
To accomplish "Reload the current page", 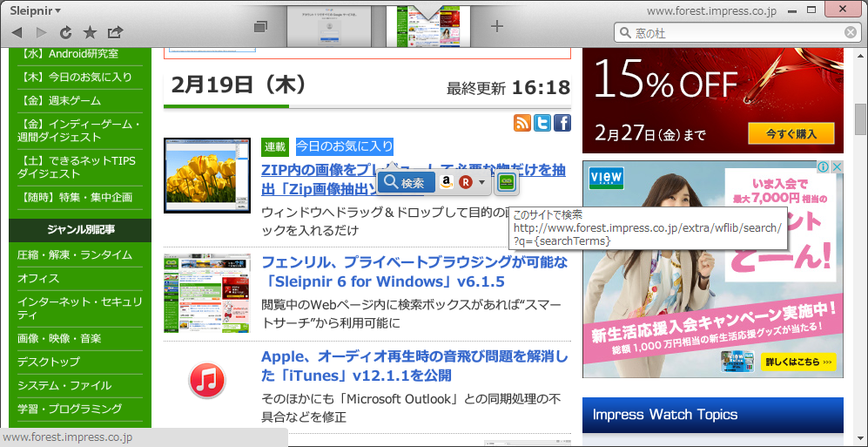I will click(x=66, y=33).
